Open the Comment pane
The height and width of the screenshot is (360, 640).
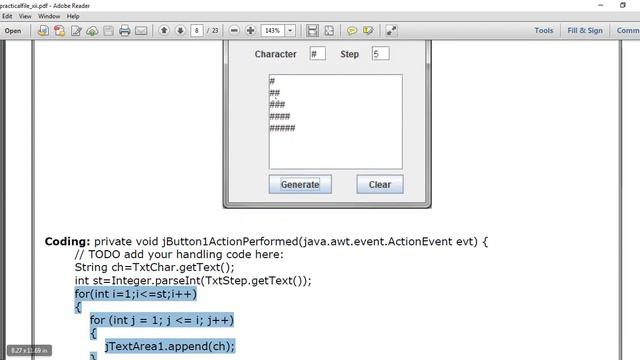[x=627, y=31]
